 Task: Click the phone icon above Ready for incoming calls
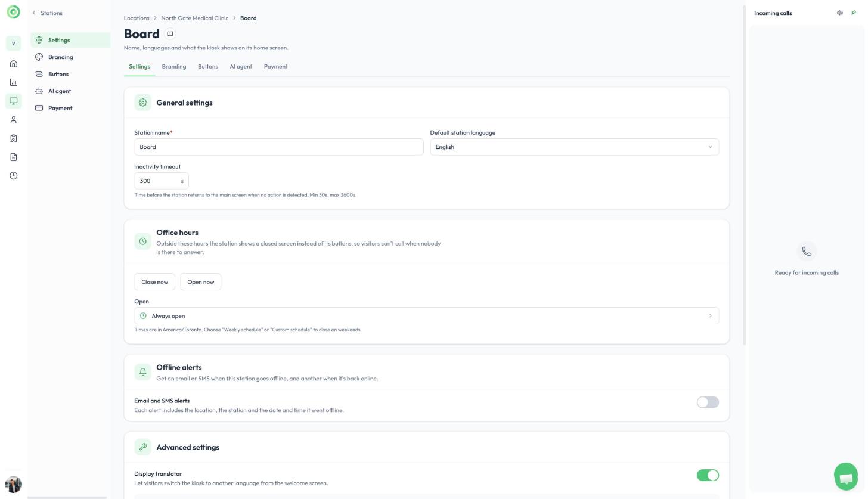click(x=807, y=252)
